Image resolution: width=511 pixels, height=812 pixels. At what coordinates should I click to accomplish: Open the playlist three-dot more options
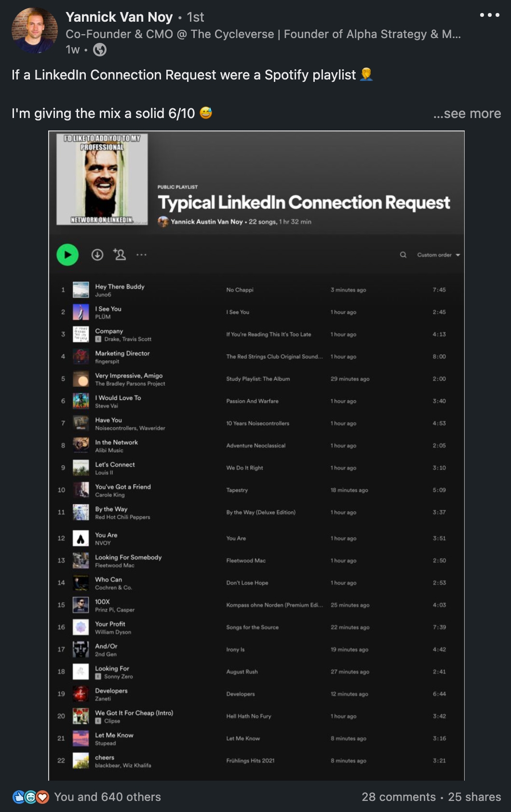[x=141, y=255]
